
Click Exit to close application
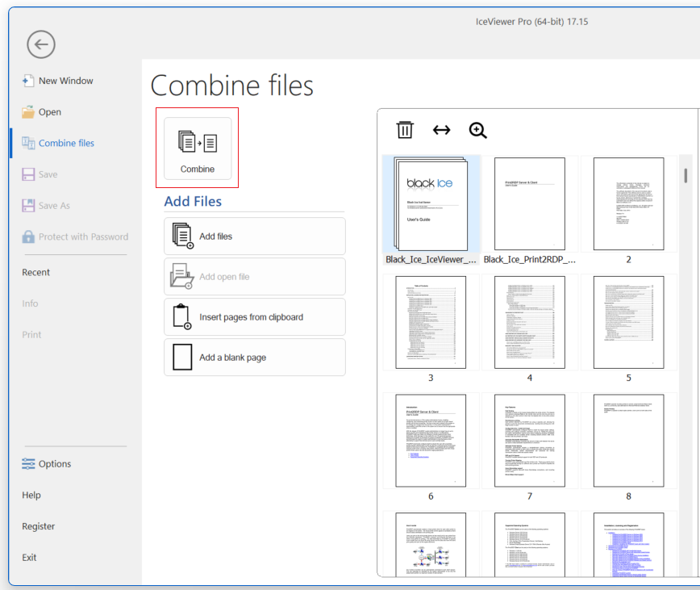(29, 558)
